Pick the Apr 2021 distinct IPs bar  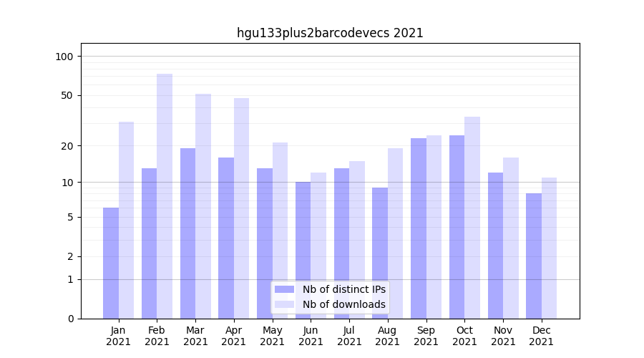pos(226,238)
